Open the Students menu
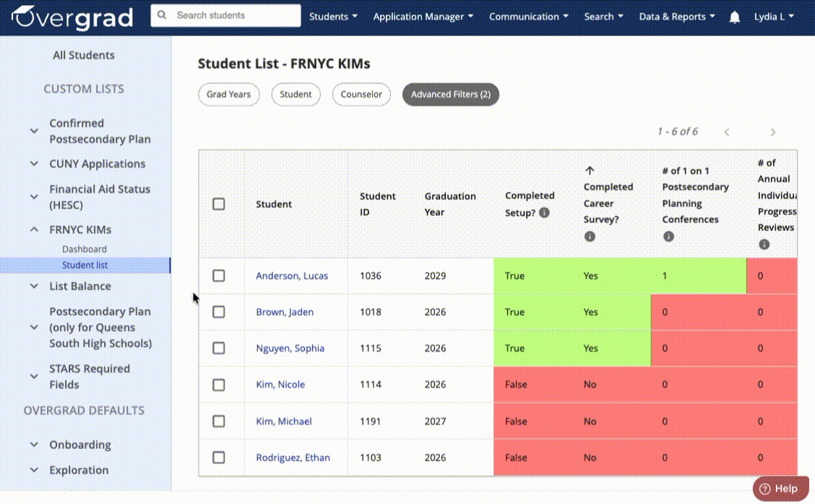Viewport: 815px width, 504px height. (x=333, y=17)
